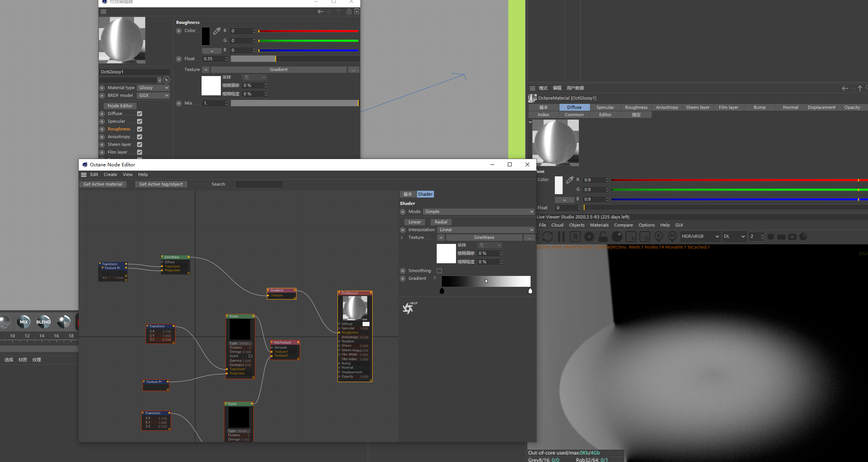Select the material picker M icon
The image size is (868, 462).
point(673,236)
